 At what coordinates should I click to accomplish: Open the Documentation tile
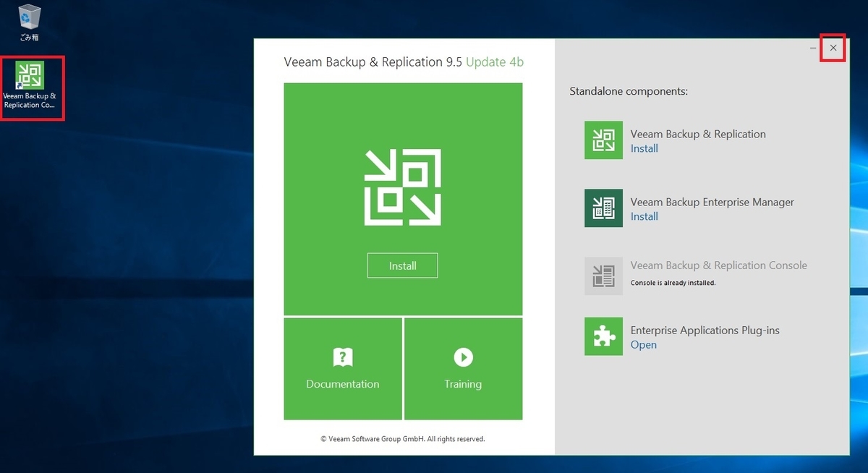tap(343, 369)
